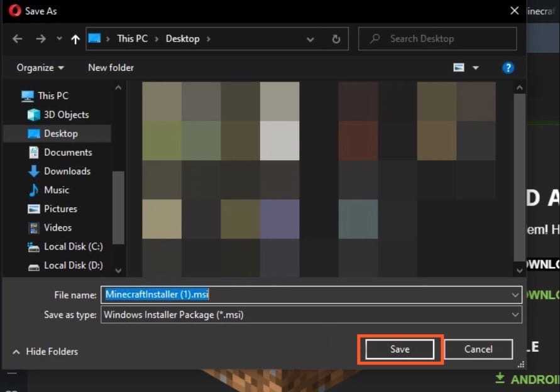Screen dimensions: 560x392
Task: Collapse folders with Hide Folders
Action: coord(45,352)
